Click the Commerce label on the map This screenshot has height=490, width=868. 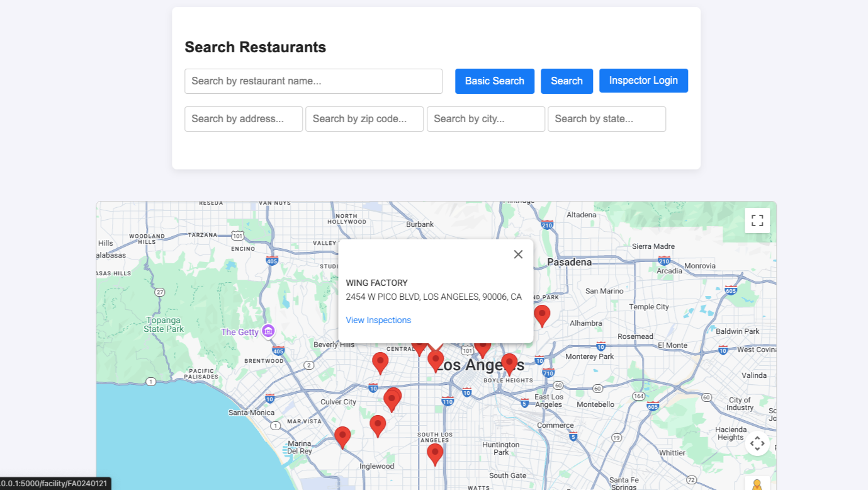coord(556,425)
